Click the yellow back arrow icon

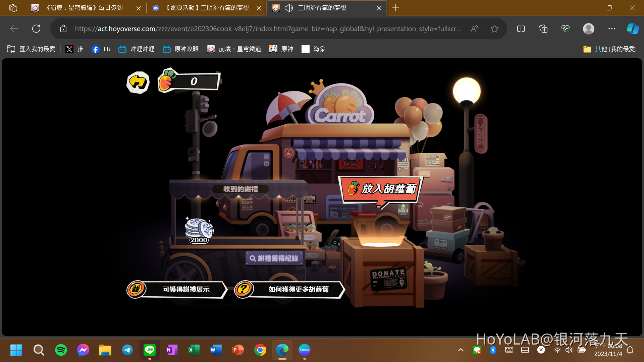coord(138,82)
